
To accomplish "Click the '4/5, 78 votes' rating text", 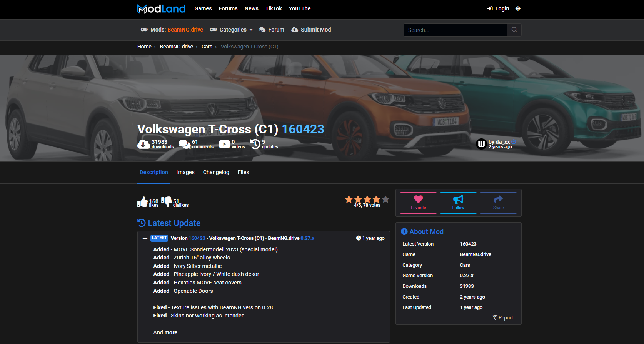I will point(367,205).
